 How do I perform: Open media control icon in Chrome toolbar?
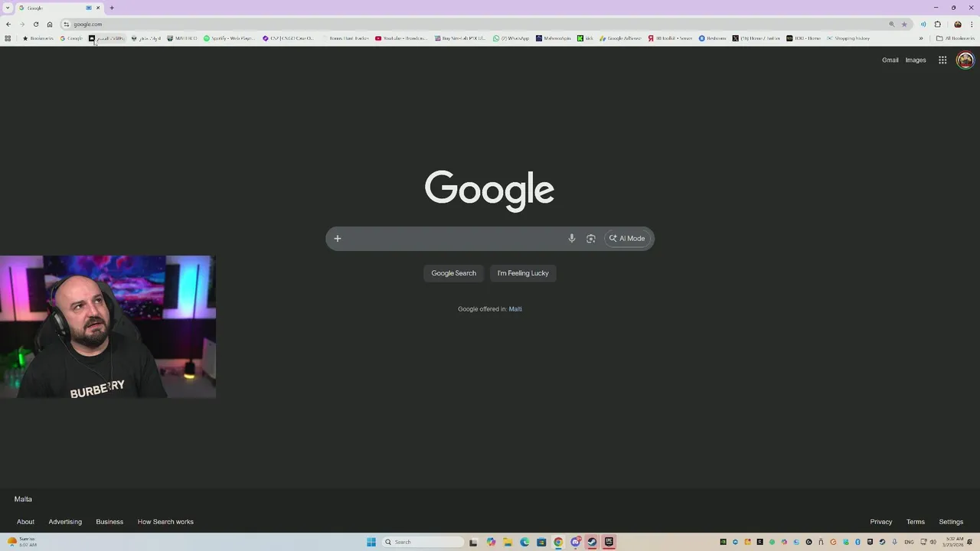(923, 24)
